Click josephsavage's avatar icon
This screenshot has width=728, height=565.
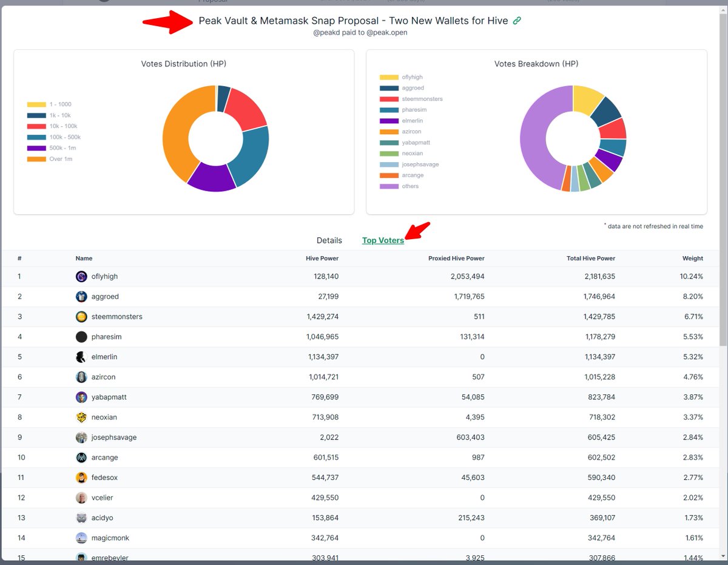(x=81, y=437)
